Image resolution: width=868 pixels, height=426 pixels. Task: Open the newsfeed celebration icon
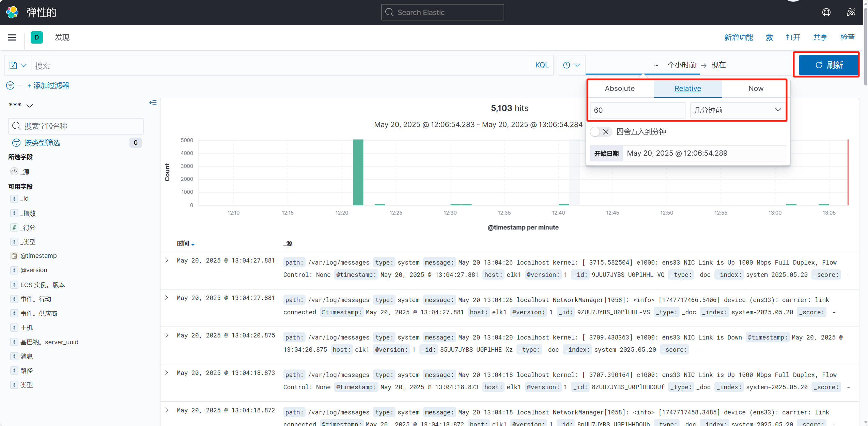(851, 12)
